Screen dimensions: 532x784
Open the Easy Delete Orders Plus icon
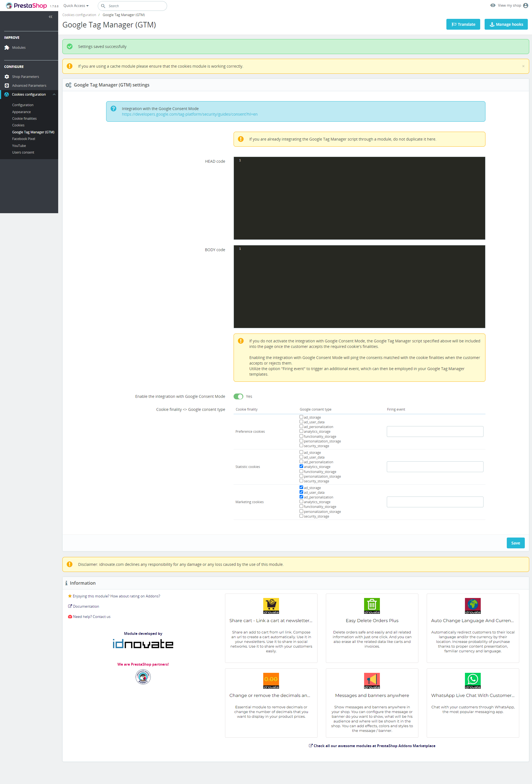pos(372,605)
